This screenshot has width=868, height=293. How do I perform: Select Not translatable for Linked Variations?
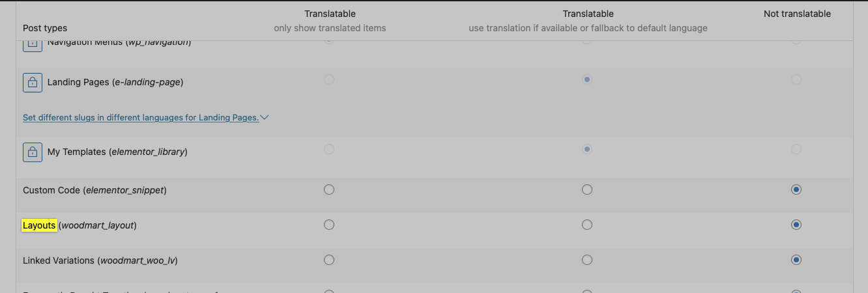(x=796, y=260)
